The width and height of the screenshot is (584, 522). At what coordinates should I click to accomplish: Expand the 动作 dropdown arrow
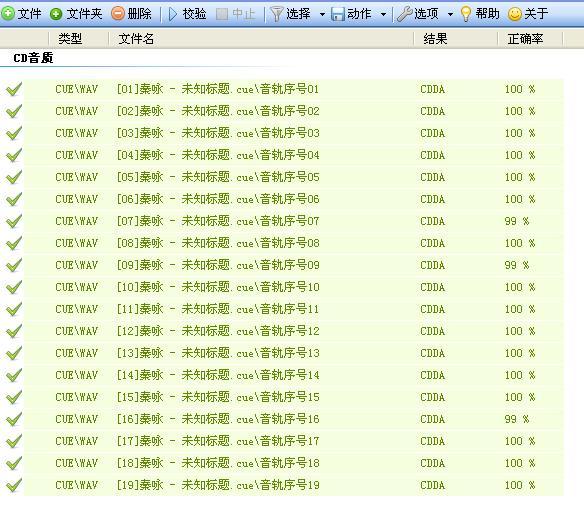coord(383,15)
